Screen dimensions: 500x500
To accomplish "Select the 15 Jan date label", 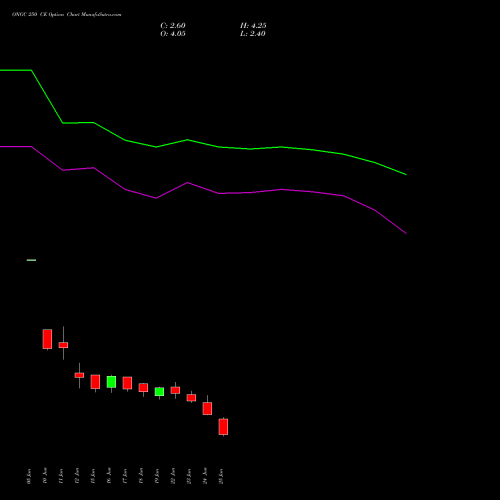I will (x=93, y=476).
